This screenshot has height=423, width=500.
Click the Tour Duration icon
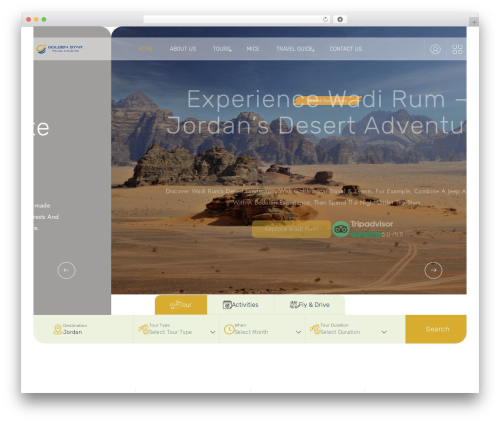click(x=315, y=329)
